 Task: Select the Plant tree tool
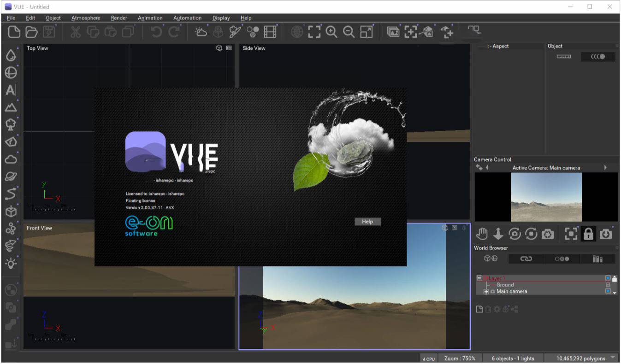(11, 124)
